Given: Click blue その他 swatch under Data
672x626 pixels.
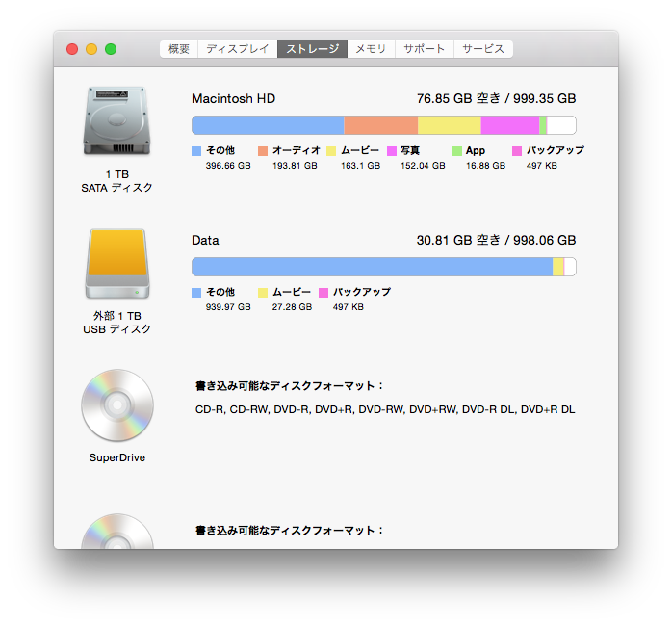Looking at the screenshot, I should tap(196, 293).
